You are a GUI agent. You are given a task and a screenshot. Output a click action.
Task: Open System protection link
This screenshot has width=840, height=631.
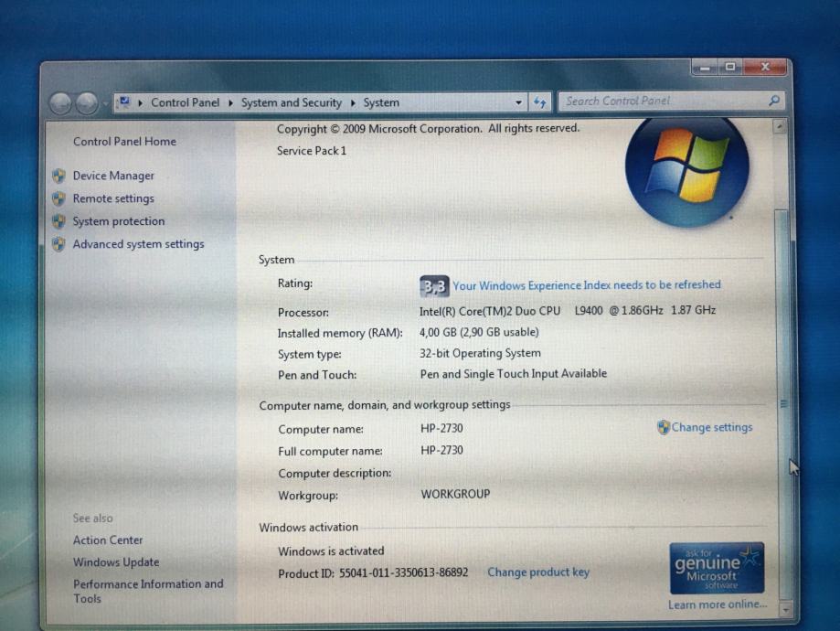pos(119,221)
